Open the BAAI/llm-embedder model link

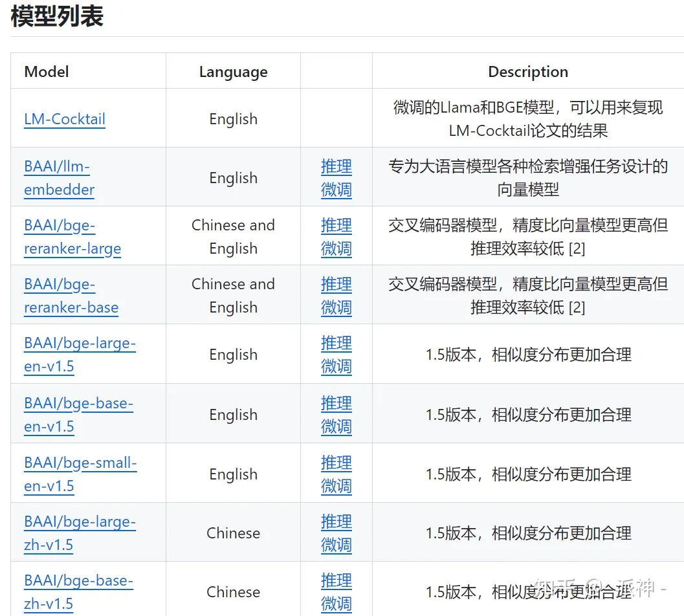(x=59, y=178)
